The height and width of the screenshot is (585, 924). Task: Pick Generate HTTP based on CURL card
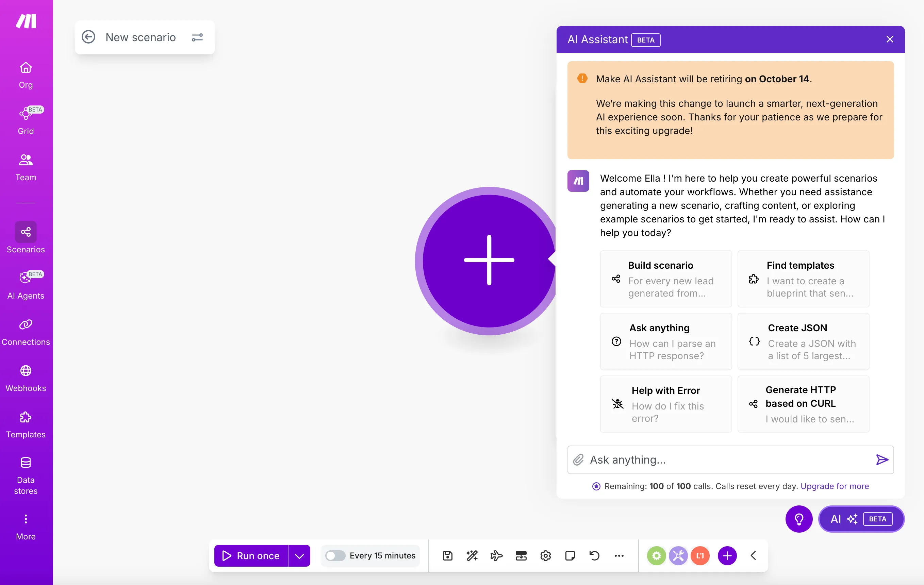point(803,404)
